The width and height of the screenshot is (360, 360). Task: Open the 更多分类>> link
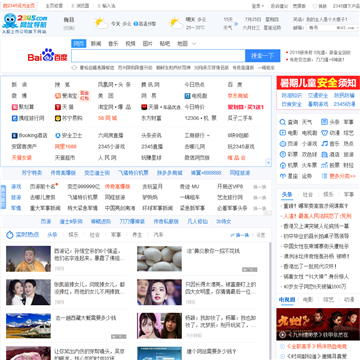(x=342, y=176)
